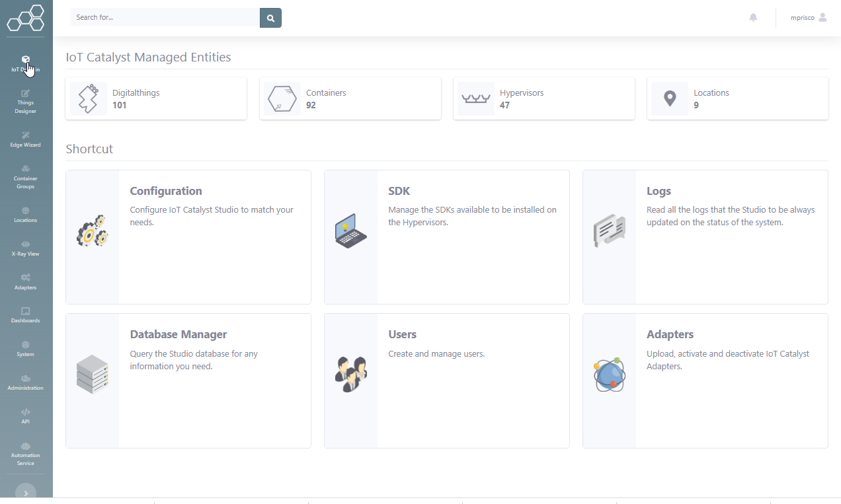The height and width of the screenshot is (504, 841).
Task: Go to Administration in sidebar
Action: (25, 382)
